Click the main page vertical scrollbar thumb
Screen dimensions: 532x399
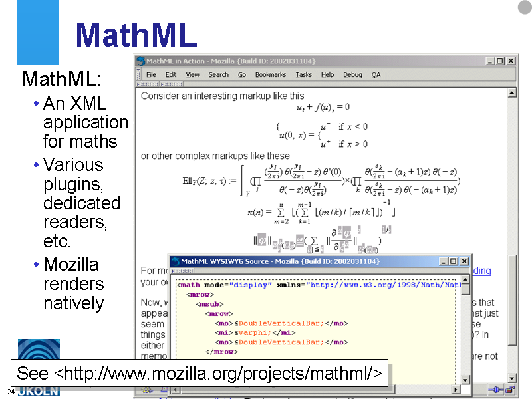tap(512, 300)
